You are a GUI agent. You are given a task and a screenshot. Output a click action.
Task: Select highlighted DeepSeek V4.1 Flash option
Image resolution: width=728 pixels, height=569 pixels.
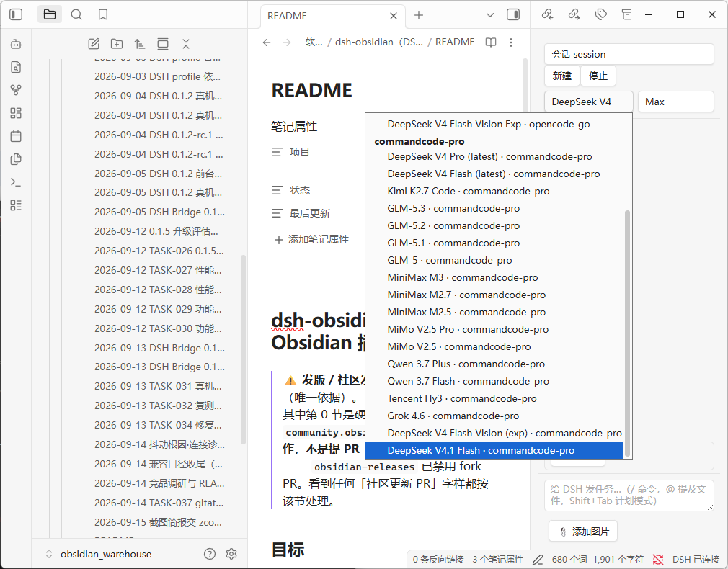(494, 450)
